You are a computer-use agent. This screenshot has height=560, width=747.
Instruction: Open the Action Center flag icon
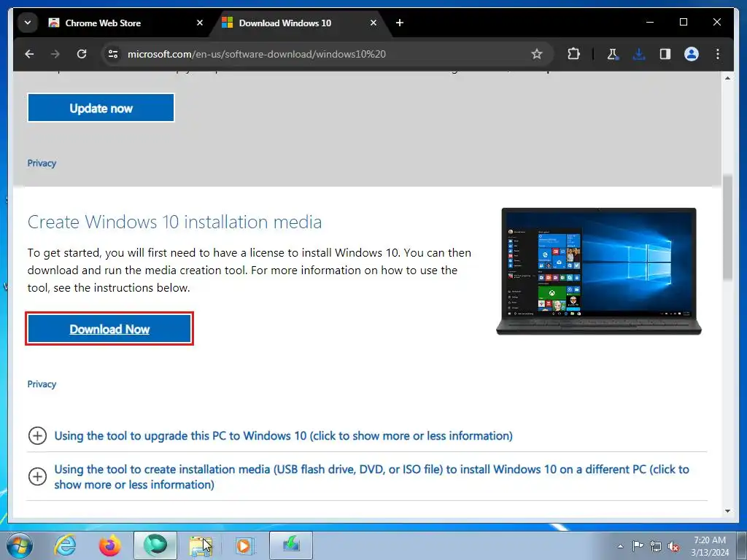click(x=638, y=546)
